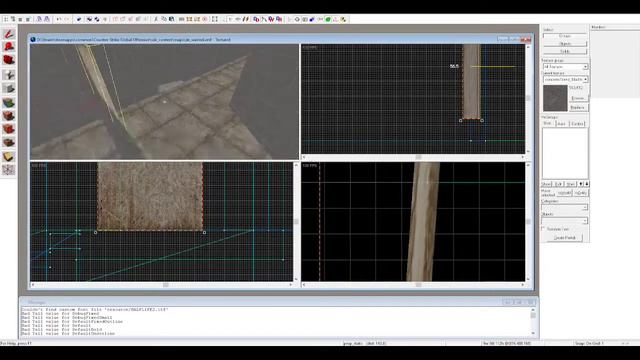Click the VisGroups Mark button
The image size is (640, 360).
tap(571, 184)
